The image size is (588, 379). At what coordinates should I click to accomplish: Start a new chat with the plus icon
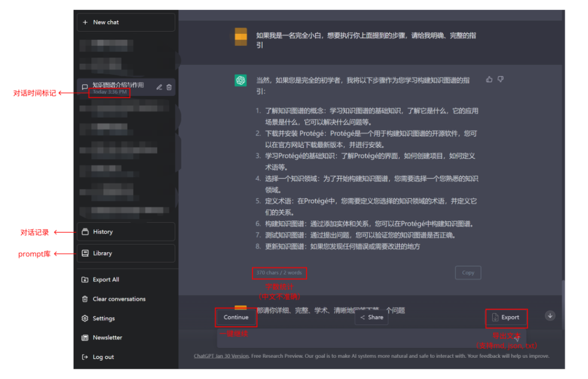[x=85, y=22]
